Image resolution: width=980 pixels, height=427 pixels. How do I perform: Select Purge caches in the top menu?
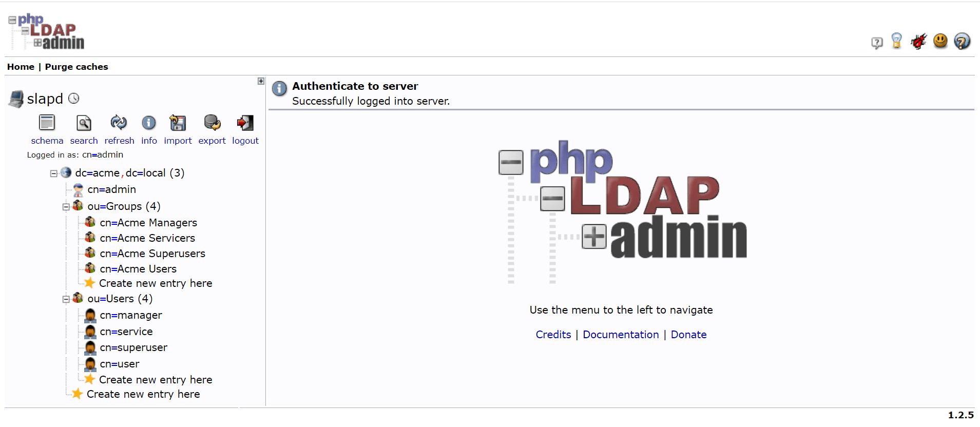(76, 67)
